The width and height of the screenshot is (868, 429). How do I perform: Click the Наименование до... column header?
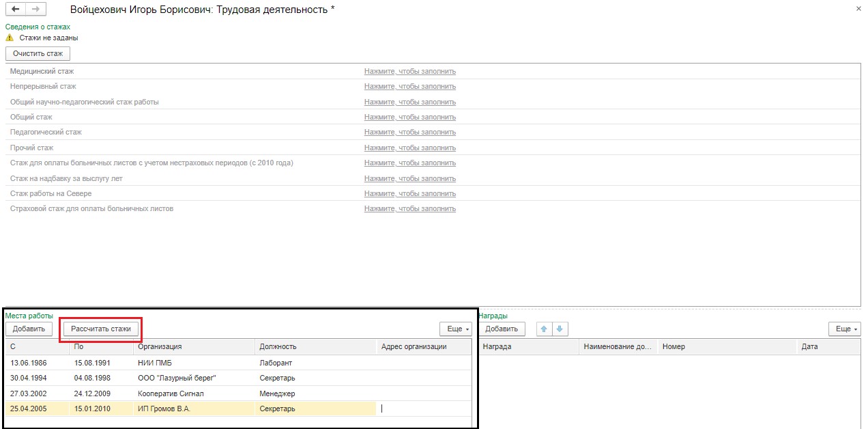coord(618,346)
